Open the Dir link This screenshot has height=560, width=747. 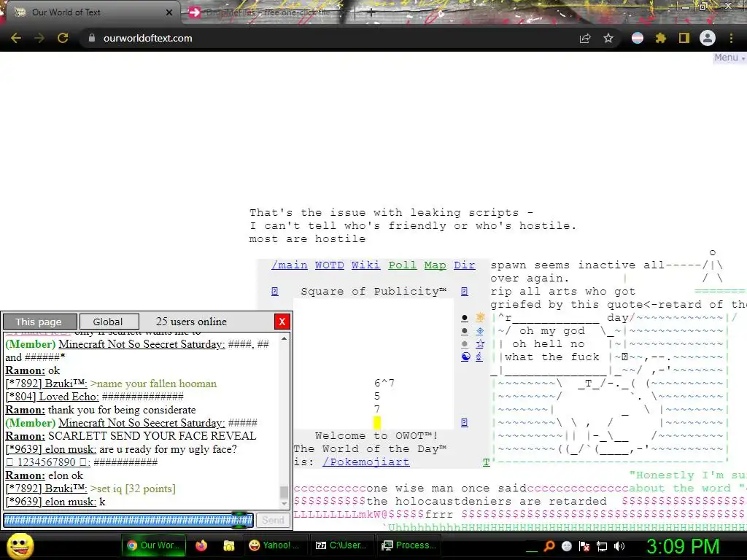click(465, 265)
